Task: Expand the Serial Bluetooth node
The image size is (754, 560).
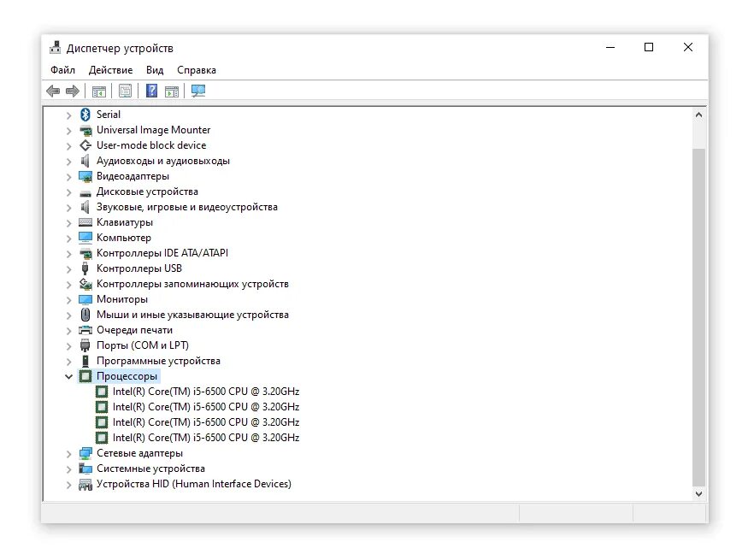Action: [x=68, y=115]
